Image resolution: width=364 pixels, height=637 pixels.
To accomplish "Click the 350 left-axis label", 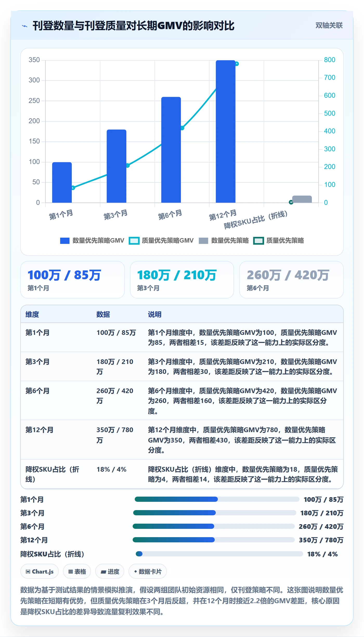I will (x=34, y=60).
